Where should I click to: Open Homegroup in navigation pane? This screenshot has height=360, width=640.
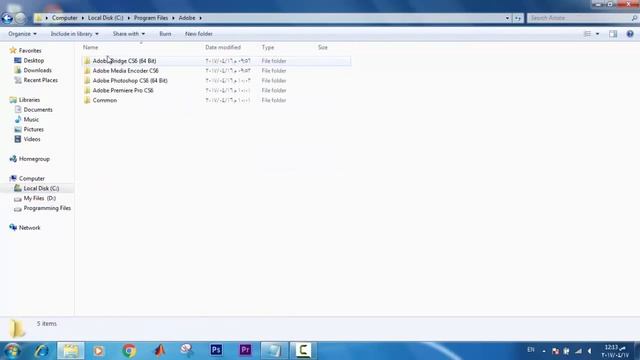click(x=34, y=159)
